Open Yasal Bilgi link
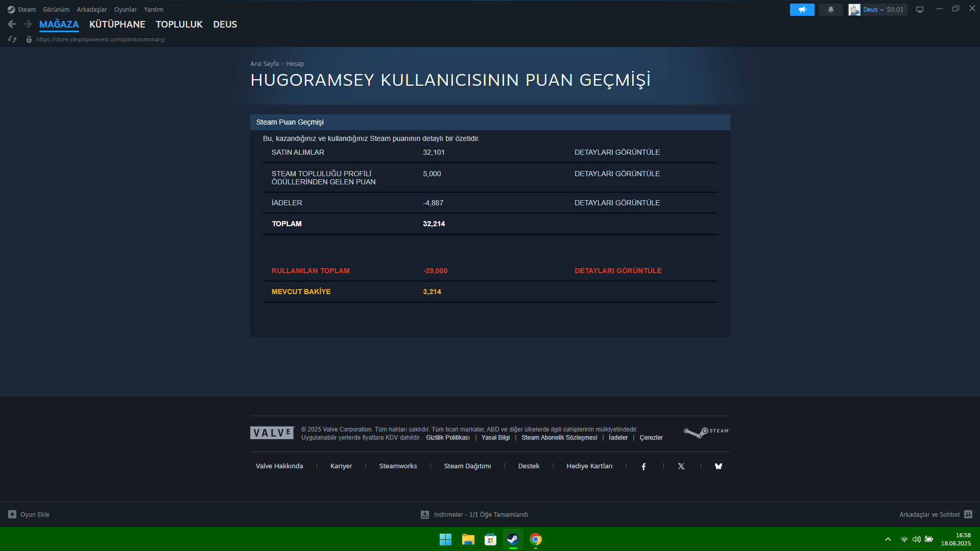Image resolution: width=980 pixels, height=551 pixels. (495, 438)
